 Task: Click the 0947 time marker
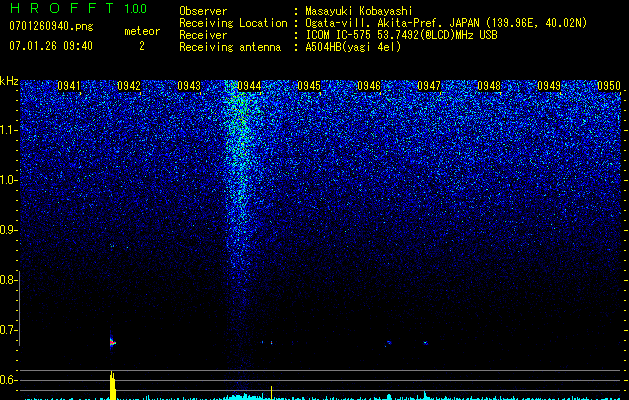[x=429, y=86]
